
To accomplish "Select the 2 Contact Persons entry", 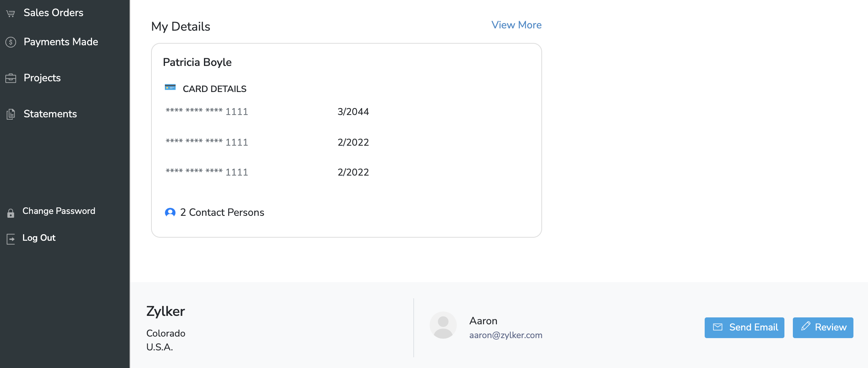I will pos(222,212).
